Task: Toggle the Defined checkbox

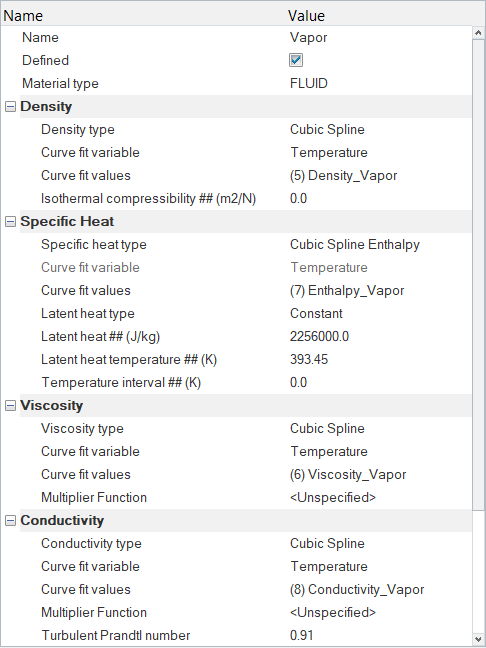Action: pyautogui.click(x=295, y=60)
